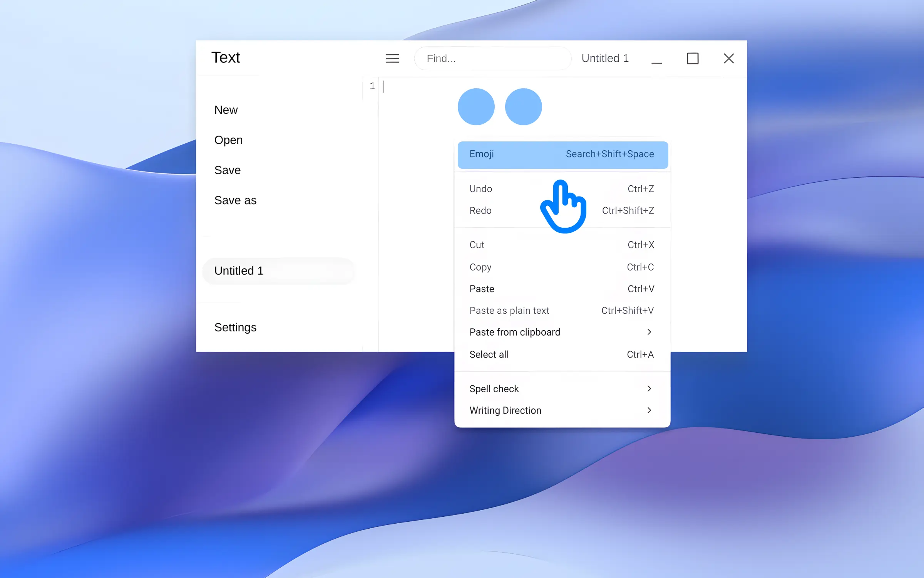
Task: Click the Find search field
Action: (492, 58)
